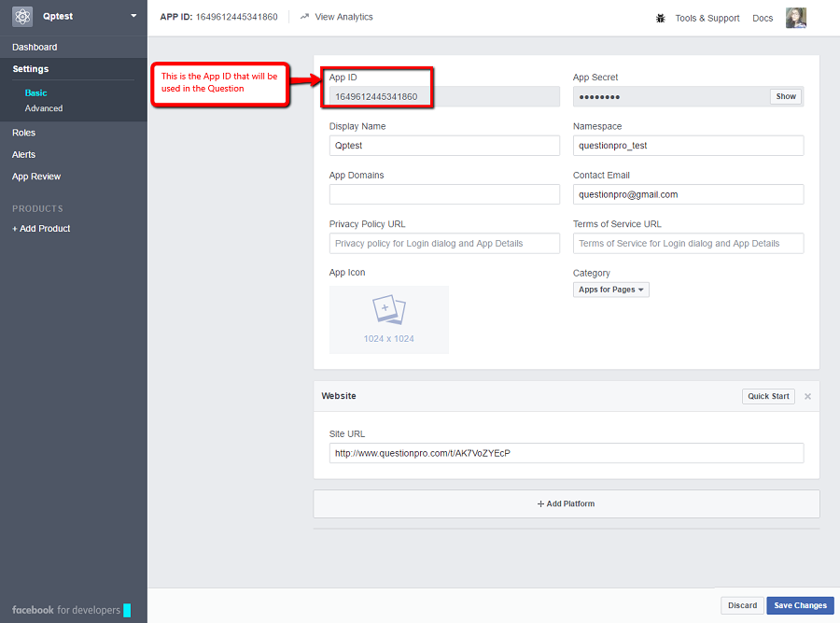Click the App Icon upload placeholder
The image size is (840, 623).
[389, 319]
